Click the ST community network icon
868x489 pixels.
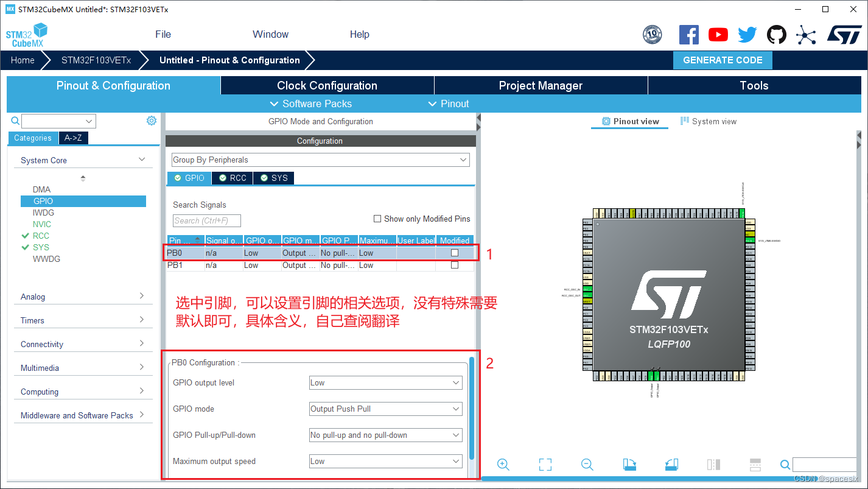(806, 35)
